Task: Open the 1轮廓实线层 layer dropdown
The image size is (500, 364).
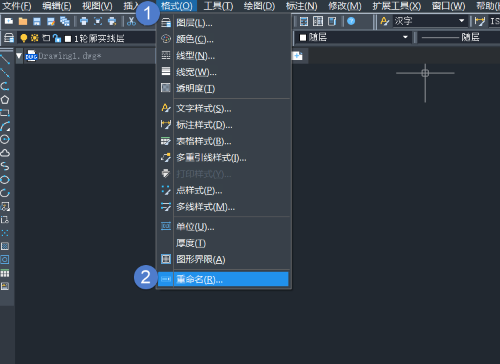Action: 87,39
